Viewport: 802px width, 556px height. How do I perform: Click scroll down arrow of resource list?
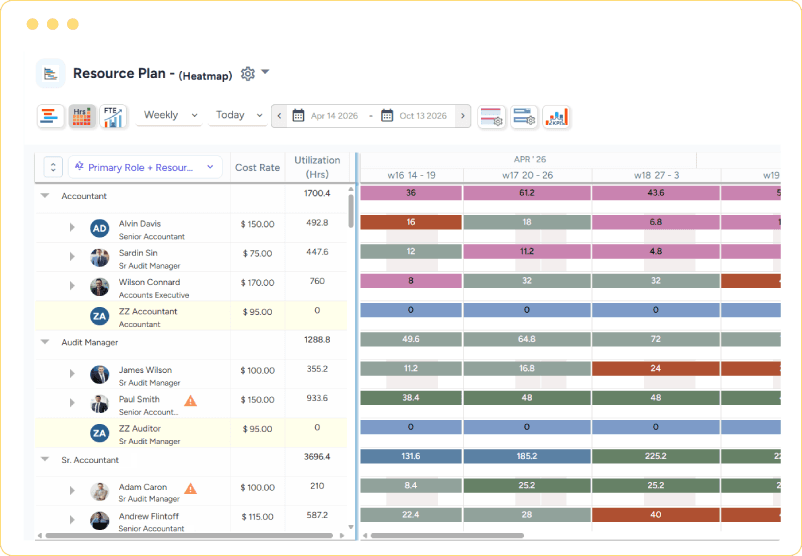coord(351,527)
